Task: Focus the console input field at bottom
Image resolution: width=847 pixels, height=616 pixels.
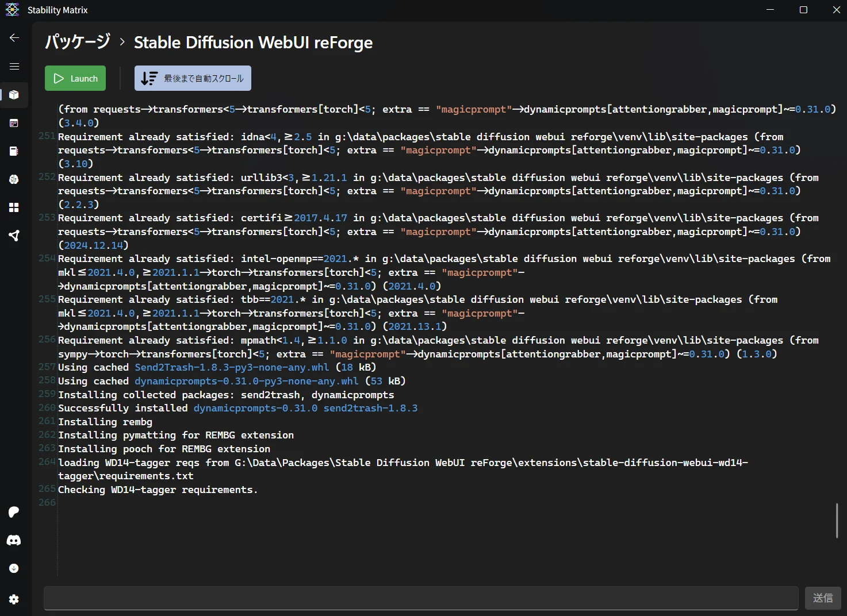Action: [x=421, y=598]
